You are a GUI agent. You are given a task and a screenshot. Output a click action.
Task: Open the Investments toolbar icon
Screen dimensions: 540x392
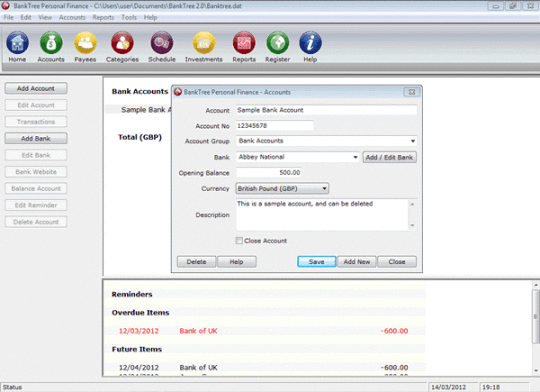tap(204, 43)
